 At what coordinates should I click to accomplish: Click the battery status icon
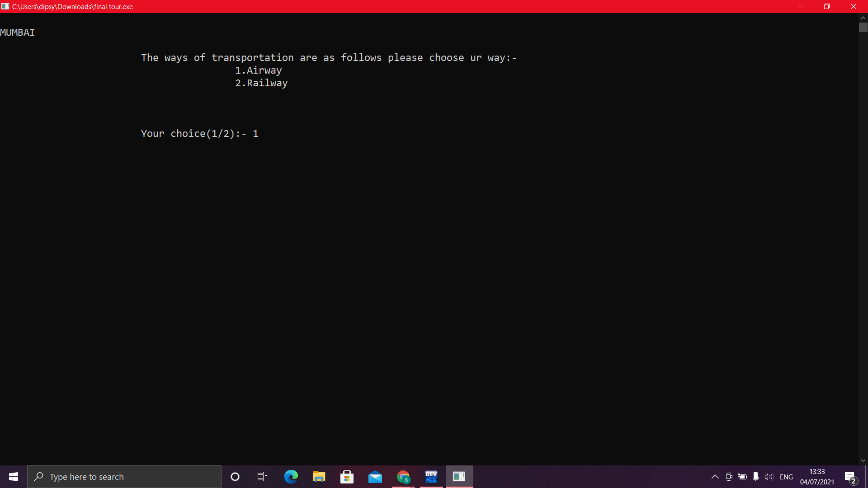(742, 477)
